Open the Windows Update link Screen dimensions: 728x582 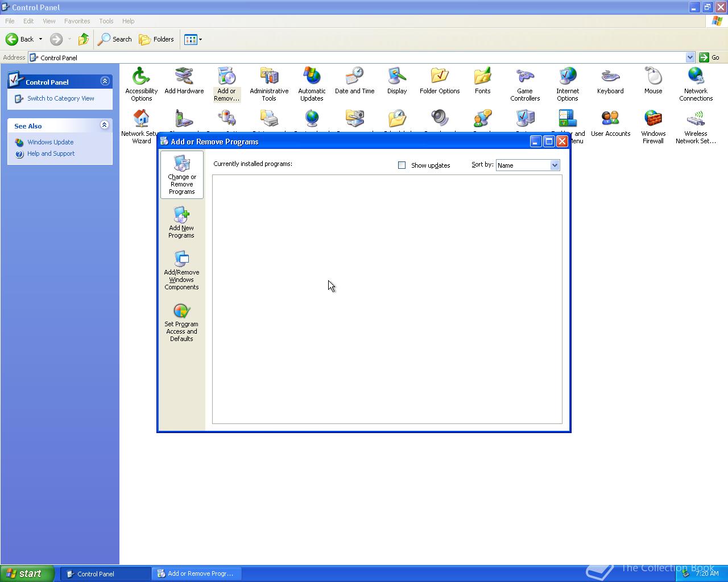tap(51, 142)
